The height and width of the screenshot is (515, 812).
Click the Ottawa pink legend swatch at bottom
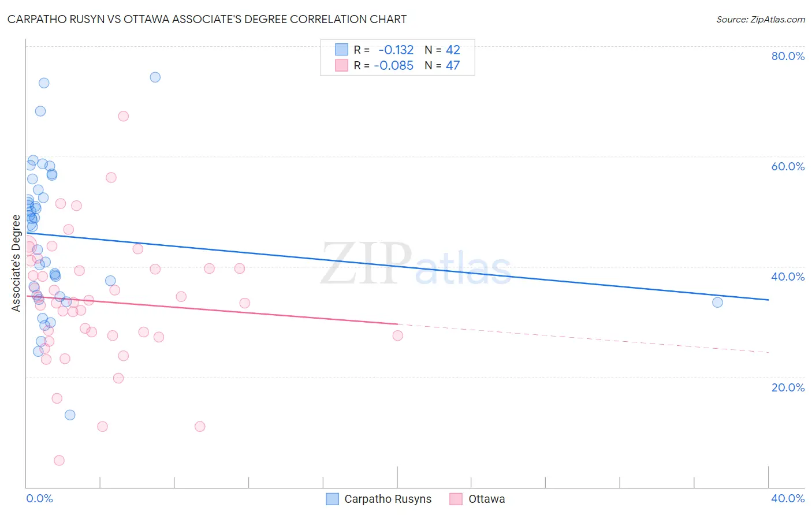[456, 499]
